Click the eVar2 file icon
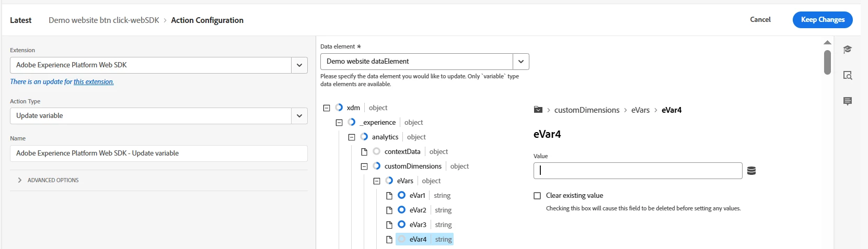 click(389, 210)
